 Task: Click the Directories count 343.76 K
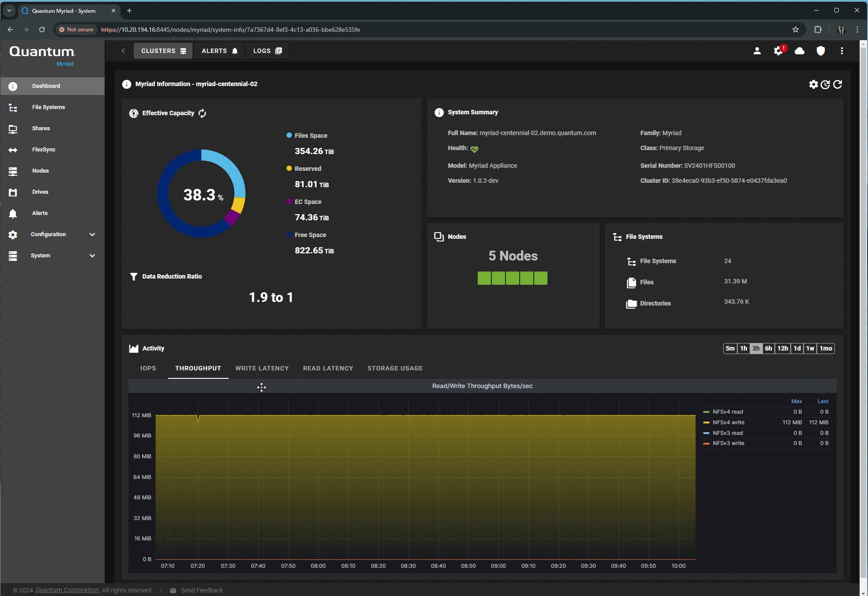736,302
